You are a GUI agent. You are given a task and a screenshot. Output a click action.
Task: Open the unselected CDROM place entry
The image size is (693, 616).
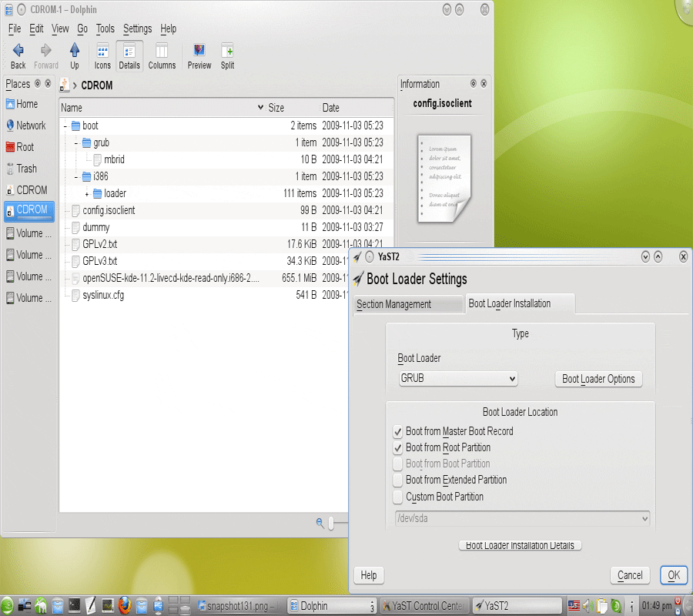tap(26, 190)
